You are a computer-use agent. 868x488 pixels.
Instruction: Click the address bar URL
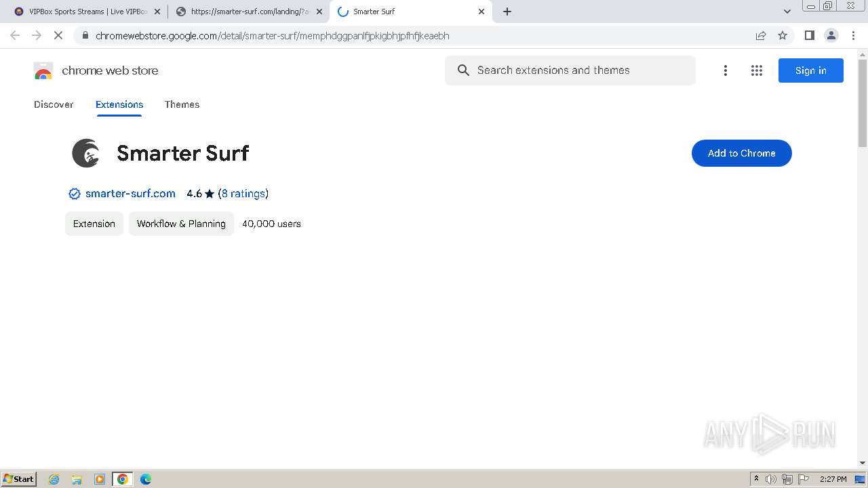pos(272,36)
